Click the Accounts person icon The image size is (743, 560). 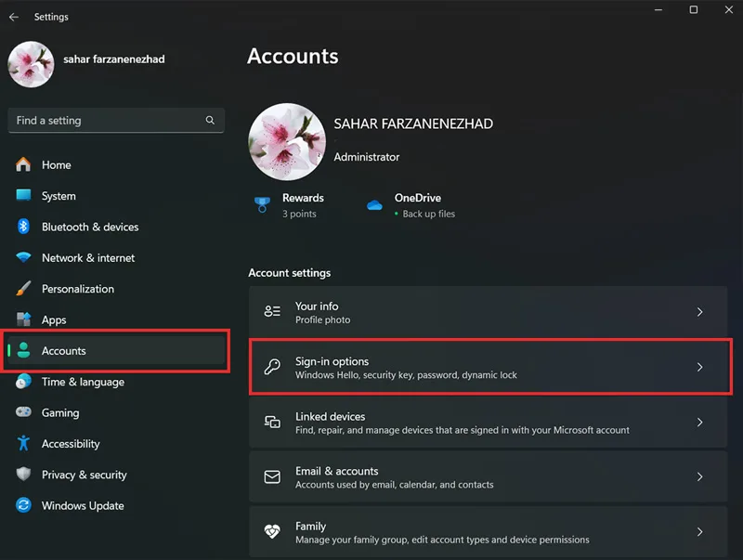tap(23, 351)
